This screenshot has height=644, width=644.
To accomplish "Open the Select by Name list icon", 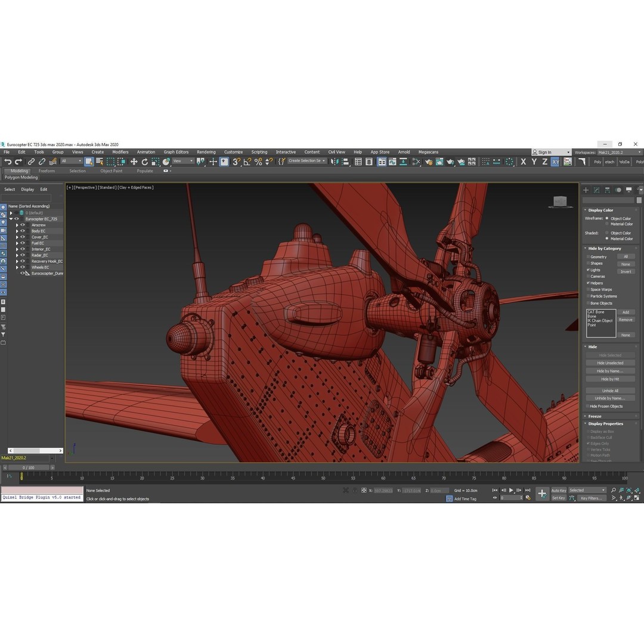I will point(100,162).
